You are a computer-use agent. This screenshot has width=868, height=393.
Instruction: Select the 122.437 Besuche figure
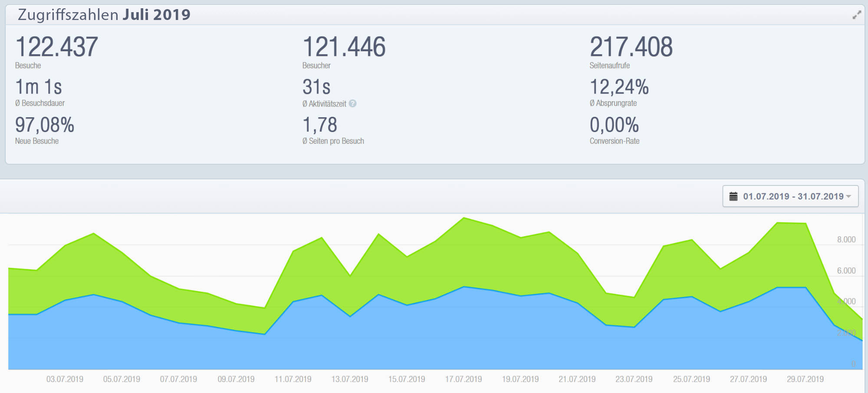[x=56, y=47]
